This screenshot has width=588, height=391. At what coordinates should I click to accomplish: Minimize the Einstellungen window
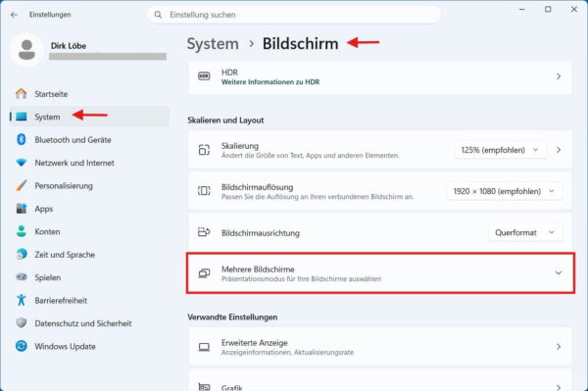(521, 10)
